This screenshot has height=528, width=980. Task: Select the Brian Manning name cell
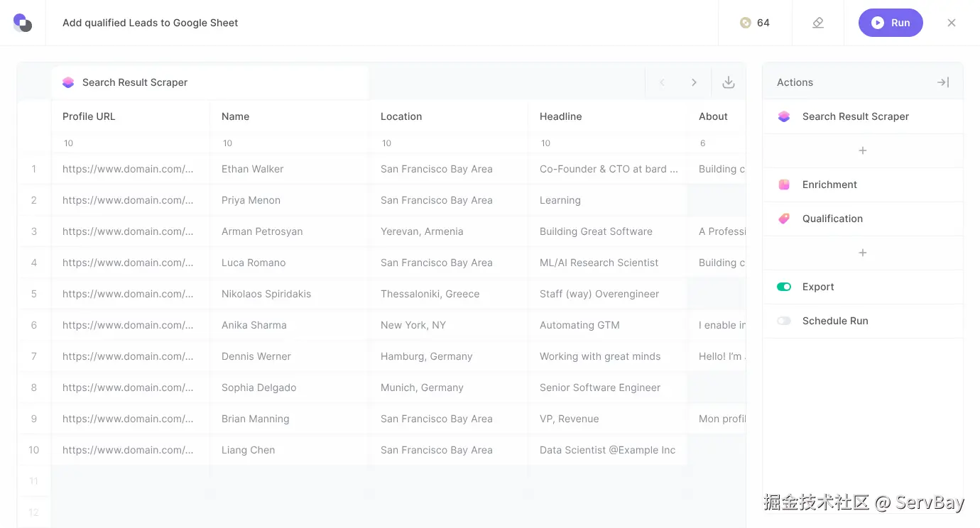290,419
